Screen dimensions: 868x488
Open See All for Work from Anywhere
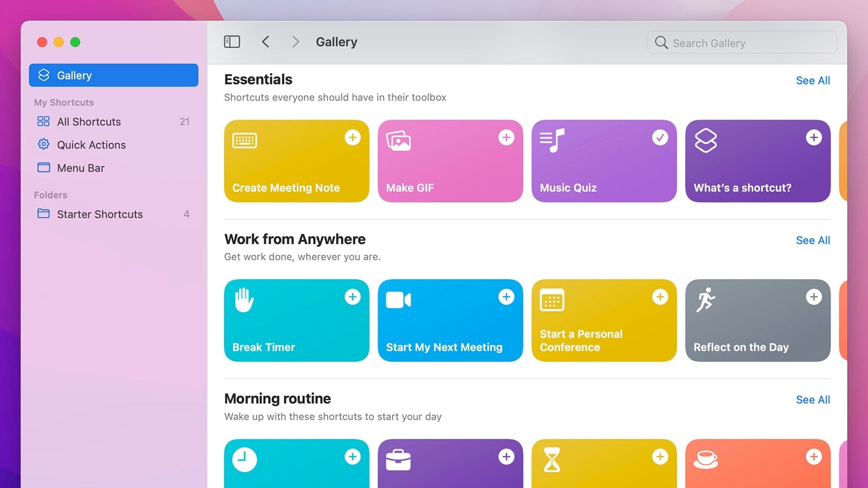(x=813, y=240)
